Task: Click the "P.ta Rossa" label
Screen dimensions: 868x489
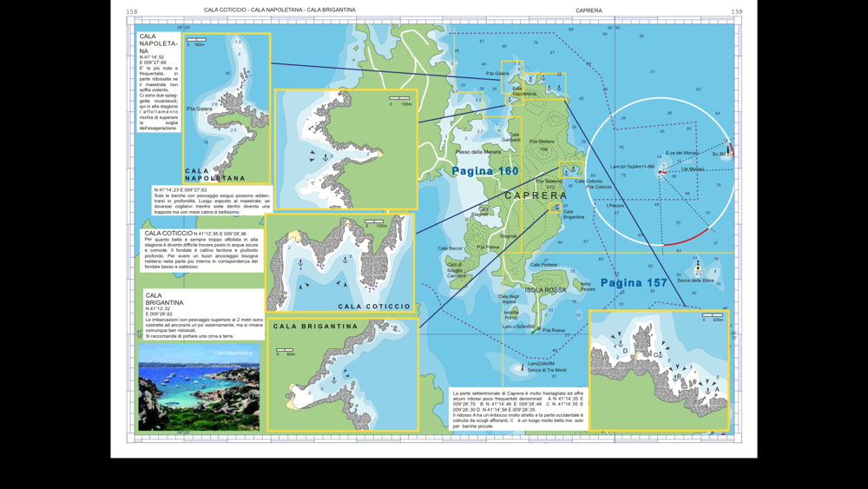Action: click(554, 331)
